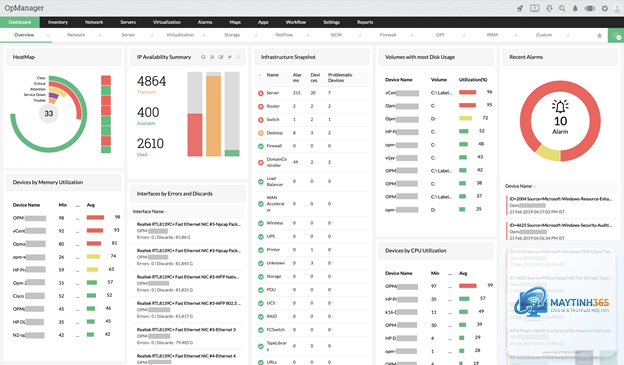Screen dimensions: 624x365
Task: Switch to the NetFlow dashboard tab
Action: coord(284,35)
